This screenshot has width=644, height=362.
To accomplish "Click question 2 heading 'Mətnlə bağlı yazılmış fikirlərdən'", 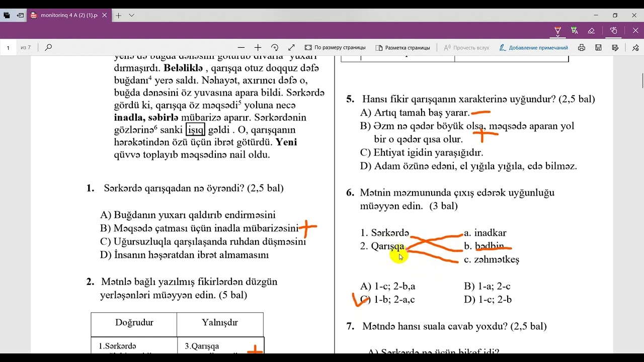I will tap(189, 282).
